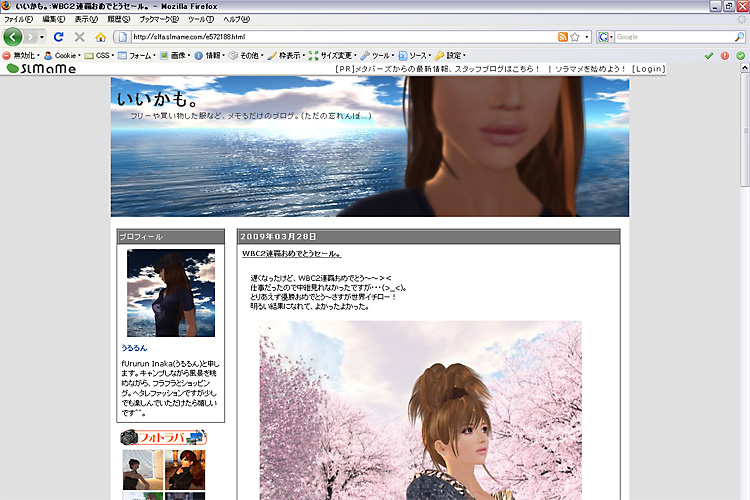Click the red exclamation CSS error icon
The width and height of the screenshot is (750, 500).
725,56
